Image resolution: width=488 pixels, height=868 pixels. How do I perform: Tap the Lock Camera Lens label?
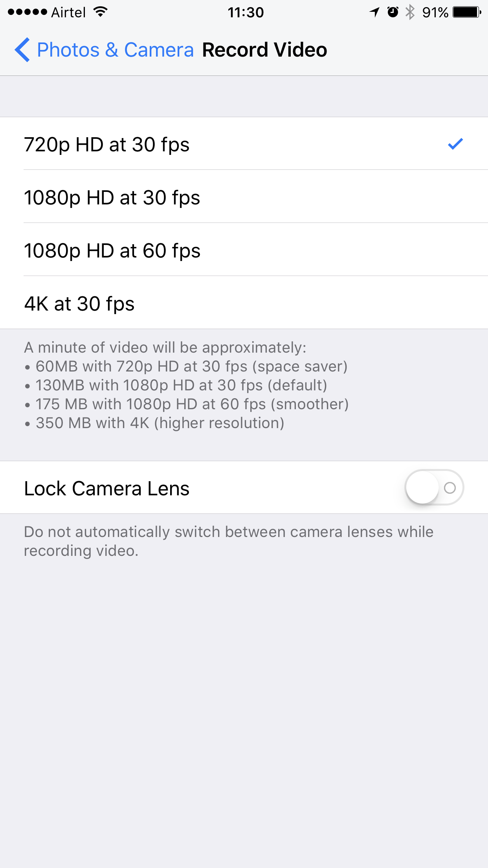pyautogui.click(x=107, y=488)
